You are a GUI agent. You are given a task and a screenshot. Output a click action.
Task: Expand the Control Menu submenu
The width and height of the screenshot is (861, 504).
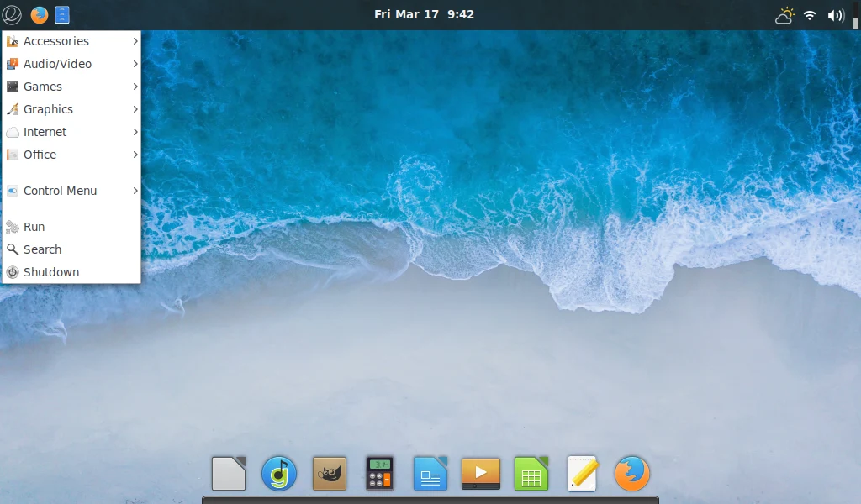(59, 191)
